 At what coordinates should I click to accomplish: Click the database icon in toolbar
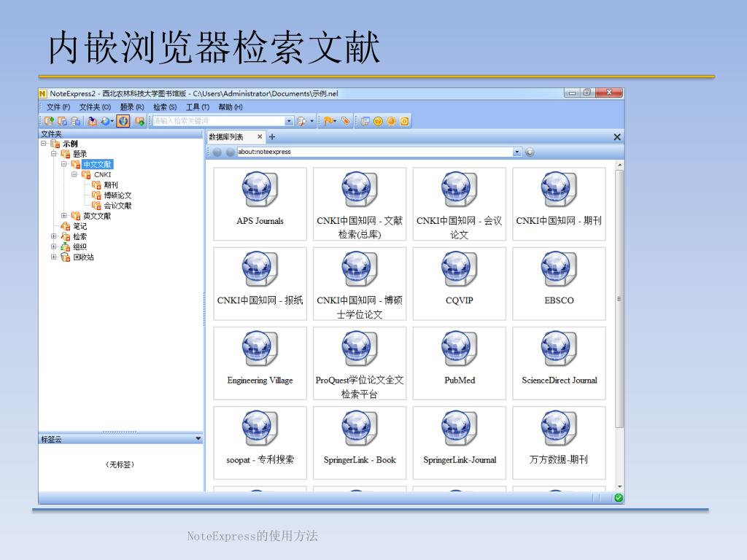[x=75, y=122]
